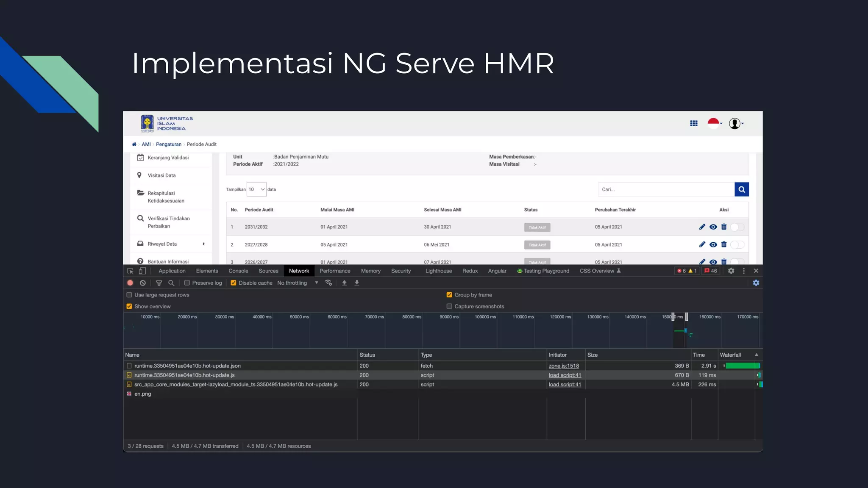Enable Use large request rows
The image size is (868, 488).
pyautogui.click(x=129, y=295)
